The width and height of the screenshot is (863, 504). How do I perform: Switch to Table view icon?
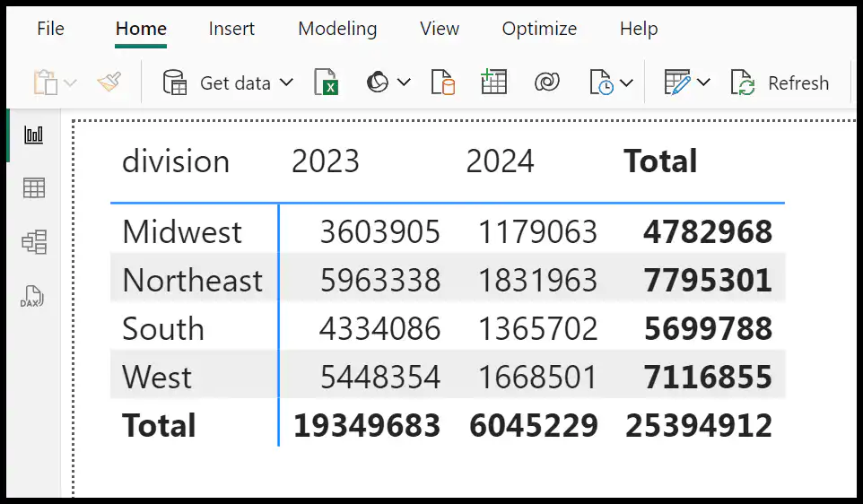click(33, 188)
